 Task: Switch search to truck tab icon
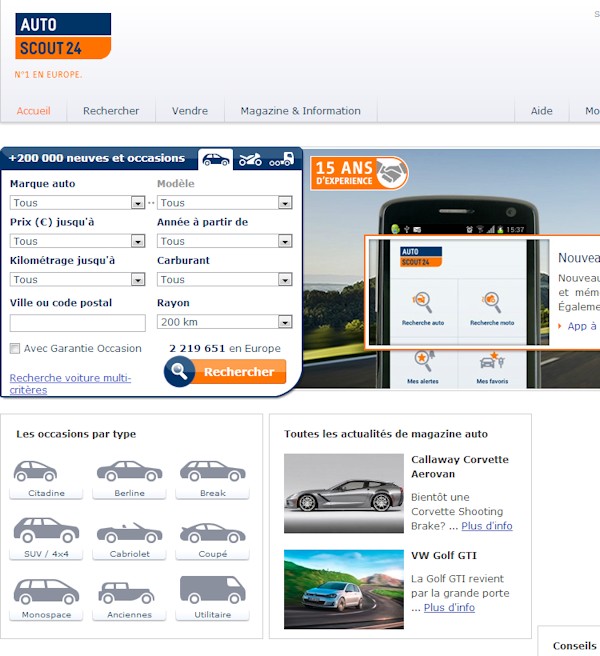pos(282,159)
